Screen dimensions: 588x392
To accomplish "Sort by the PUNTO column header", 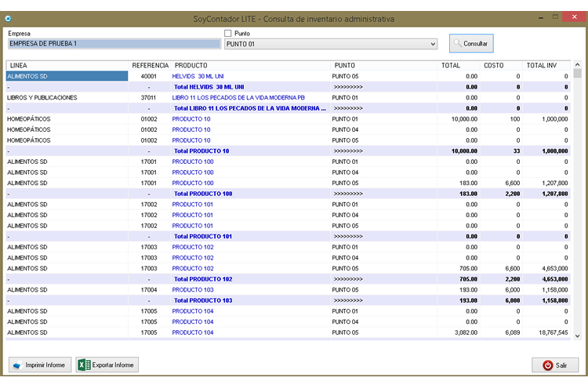I will pos(383,65).
